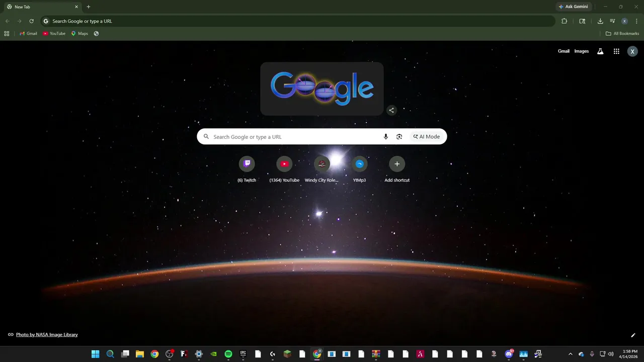
Task: Open the media controls music icon
Action: [612, 21]
